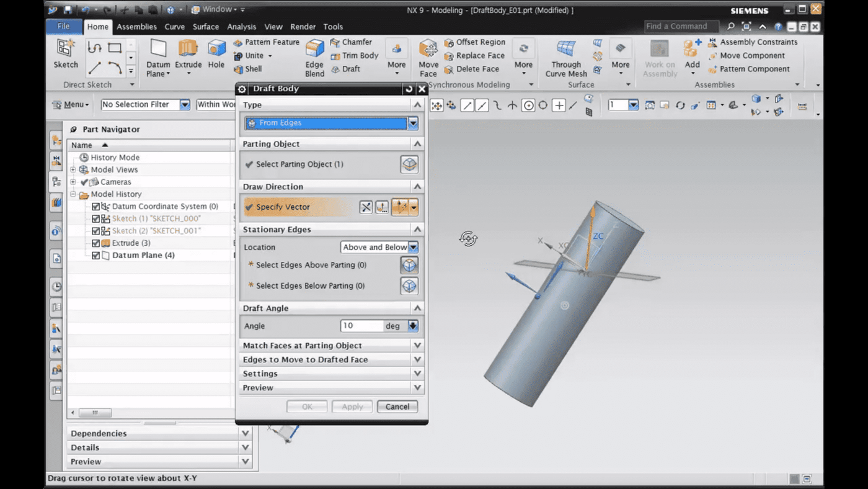
Task: Expand the Model Views tree node
Action: (x=73, y=169)
